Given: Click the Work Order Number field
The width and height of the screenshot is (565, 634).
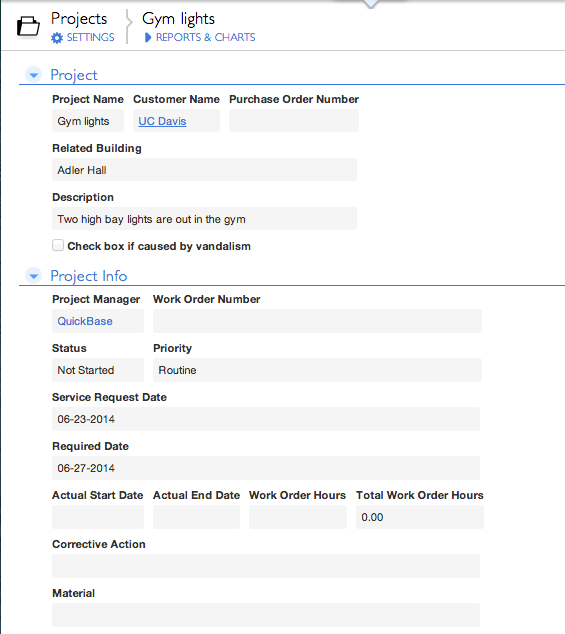Looking at the screenshot, I should (317, 321).
